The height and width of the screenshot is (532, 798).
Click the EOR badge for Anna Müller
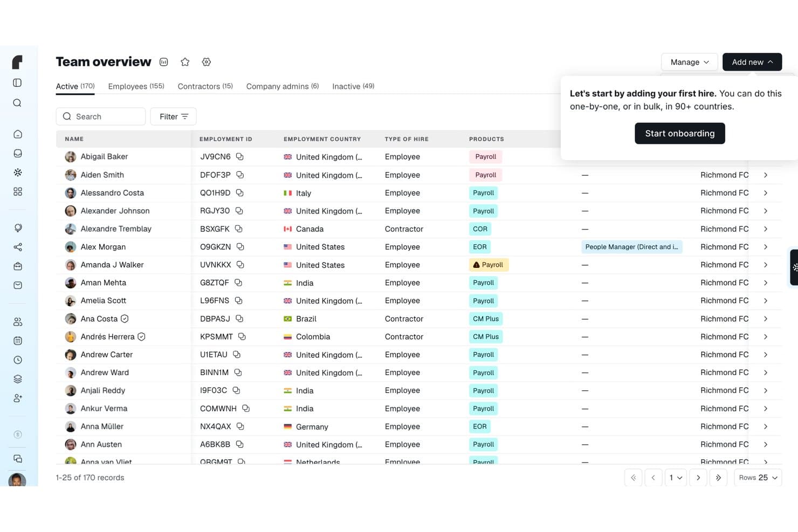tap(480, 426)
